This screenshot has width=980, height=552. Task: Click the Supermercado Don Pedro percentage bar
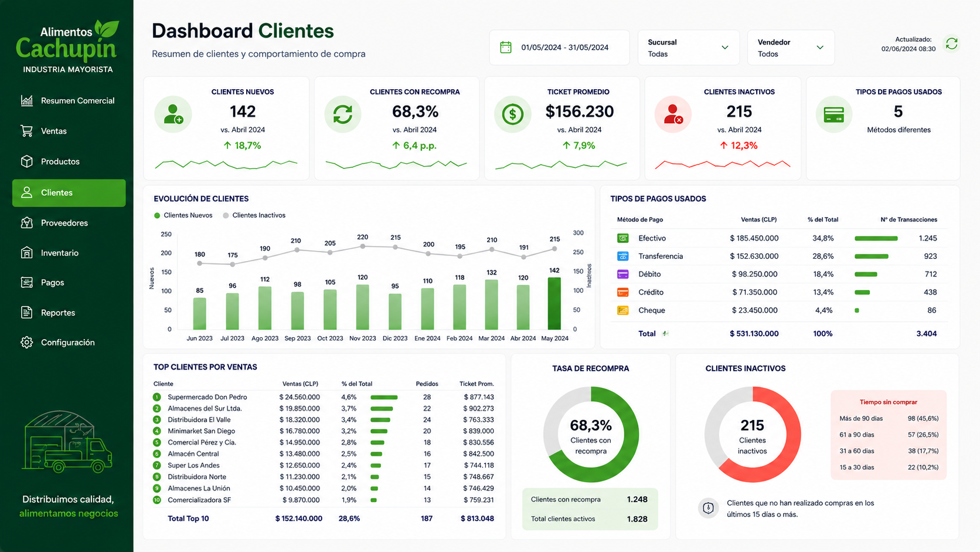click(x=384, y=397)
